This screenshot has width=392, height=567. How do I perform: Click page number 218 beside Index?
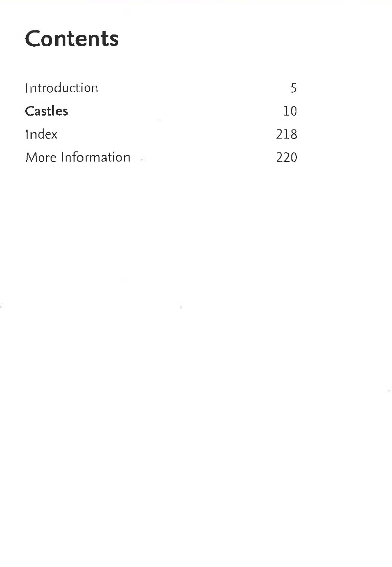(x=287, y=134)
